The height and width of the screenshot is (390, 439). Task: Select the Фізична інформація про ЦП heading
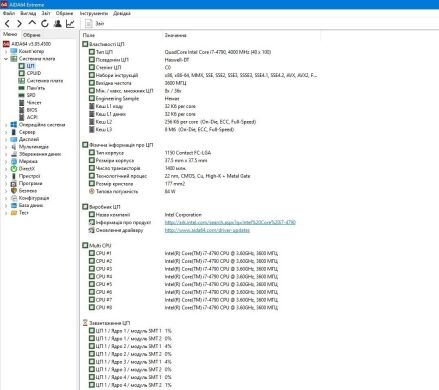(118, 145)
